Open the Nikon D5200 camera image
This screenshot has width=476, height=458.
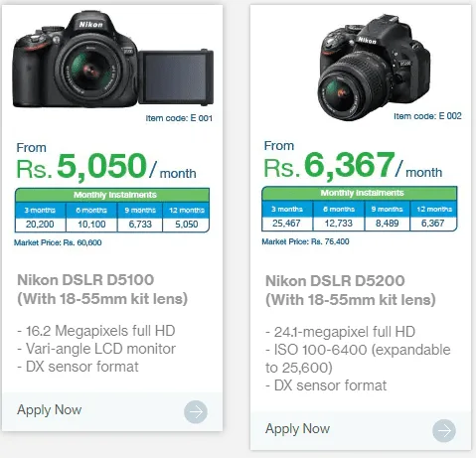[374, 68]
